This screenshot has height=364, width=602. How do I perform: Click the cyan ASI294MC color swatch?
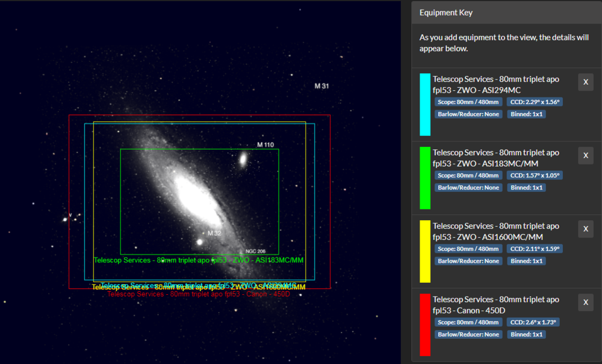(425, 105)
